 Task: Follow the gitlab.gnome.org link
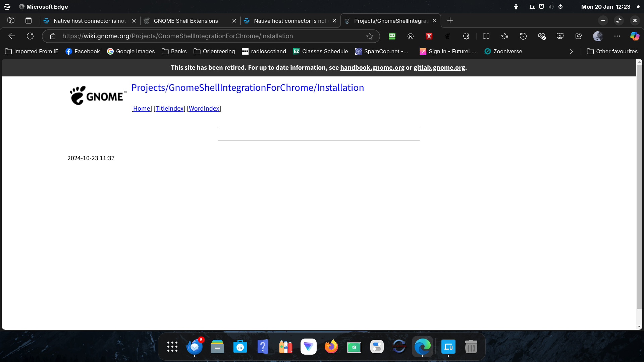439,67
